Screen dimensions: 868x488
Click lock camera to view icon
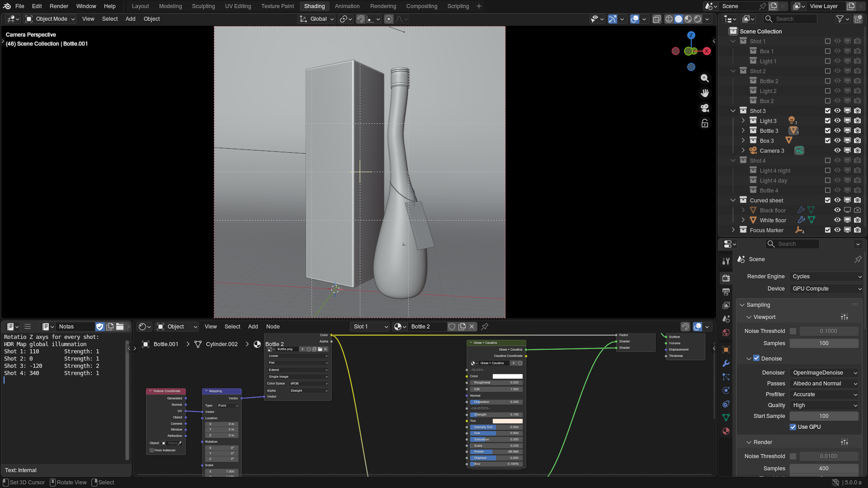(704, 123)
